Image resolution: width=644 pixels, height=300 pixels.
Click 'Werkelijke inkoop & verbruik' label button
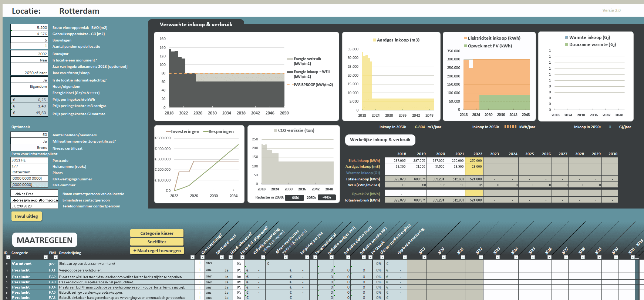(x=380, y=140)
